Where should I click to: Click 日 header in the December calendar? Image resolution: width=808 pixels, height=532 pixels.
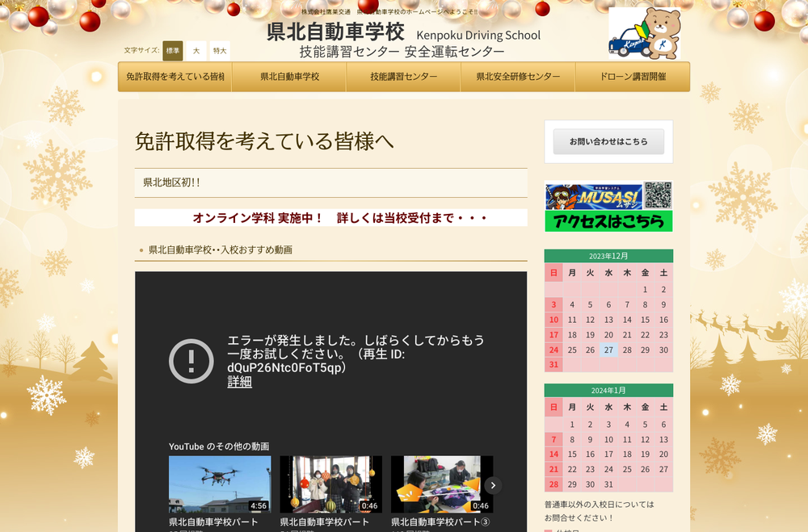click(x=554, y=273)
